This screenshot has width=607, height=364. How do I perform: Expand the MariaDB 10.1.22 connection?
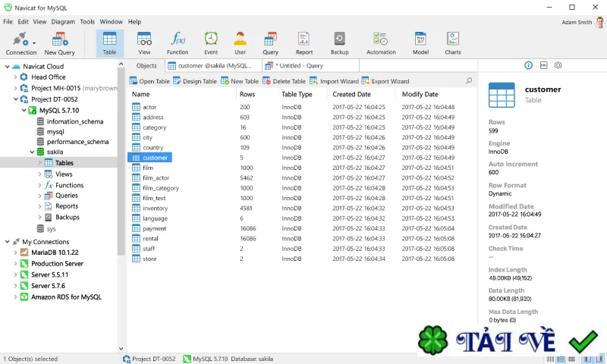click(15, 253)
